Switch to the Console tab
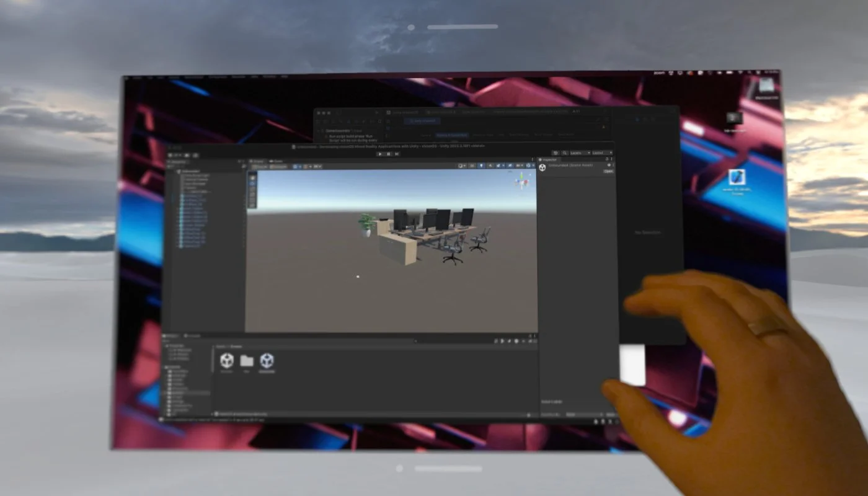The image size is (868, 496). (193, 336)
